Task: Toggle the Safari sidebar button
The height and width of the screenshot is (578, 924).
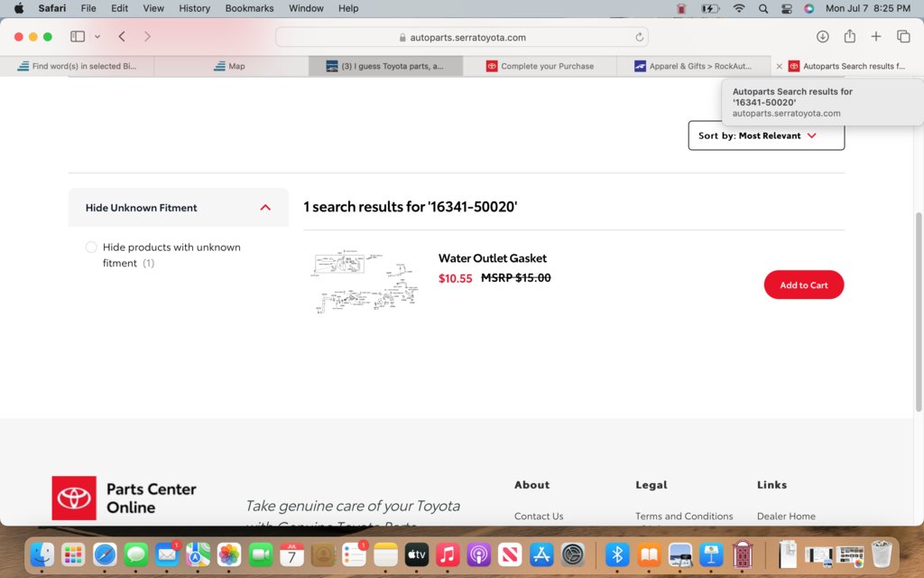Action: point(78,36)
